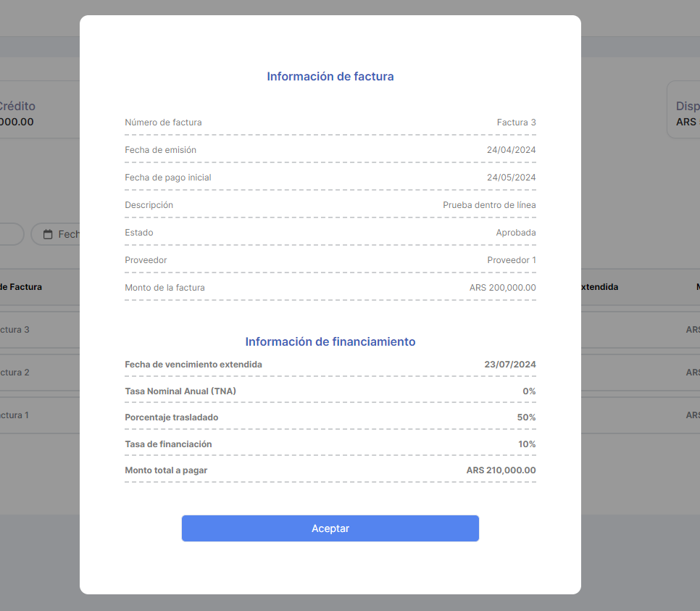Image resolution: width=700 pixels, height=611 pixels.
Task: Click the emission date 24/04/2024
Action: (x=511, y=150)
